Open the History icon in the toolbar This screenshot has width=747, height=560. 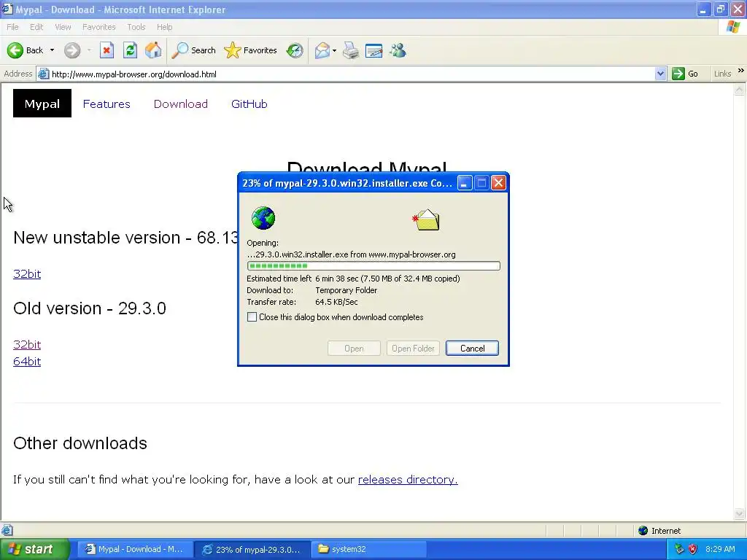pyautogui.click(x=295, y=50)
